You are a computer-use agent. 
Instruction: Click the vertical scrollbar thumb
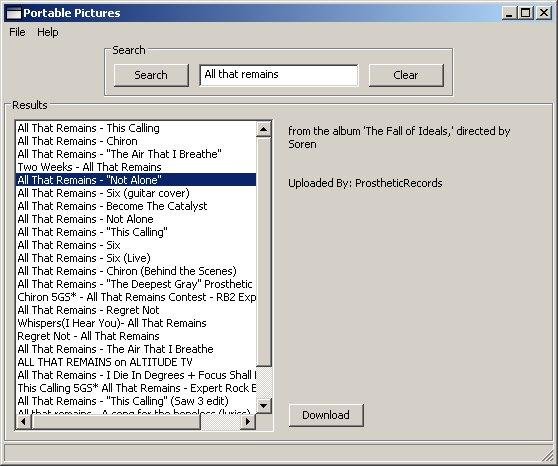point(264,252)
